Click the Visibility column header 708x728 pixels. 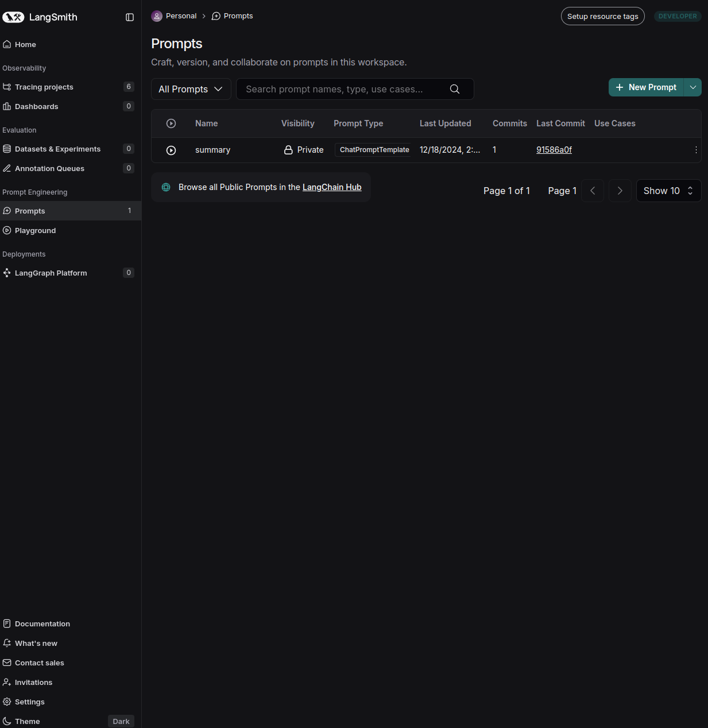click(x=298, y=123)
